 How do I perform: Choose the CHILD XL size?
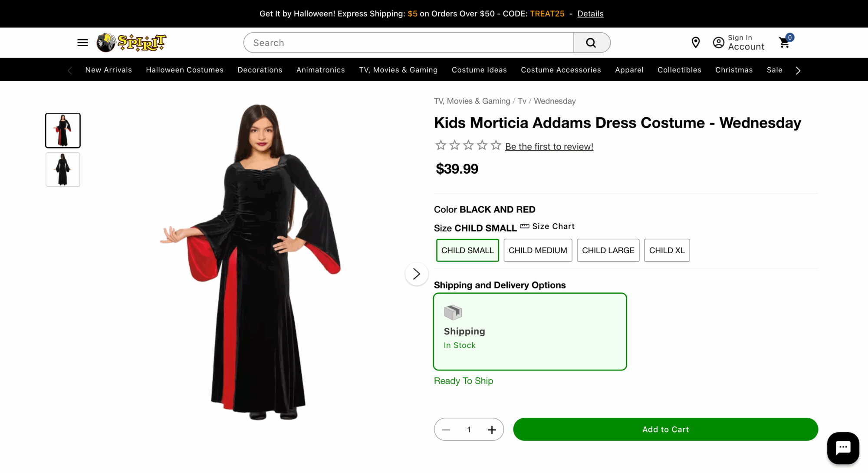click(667, 250)
